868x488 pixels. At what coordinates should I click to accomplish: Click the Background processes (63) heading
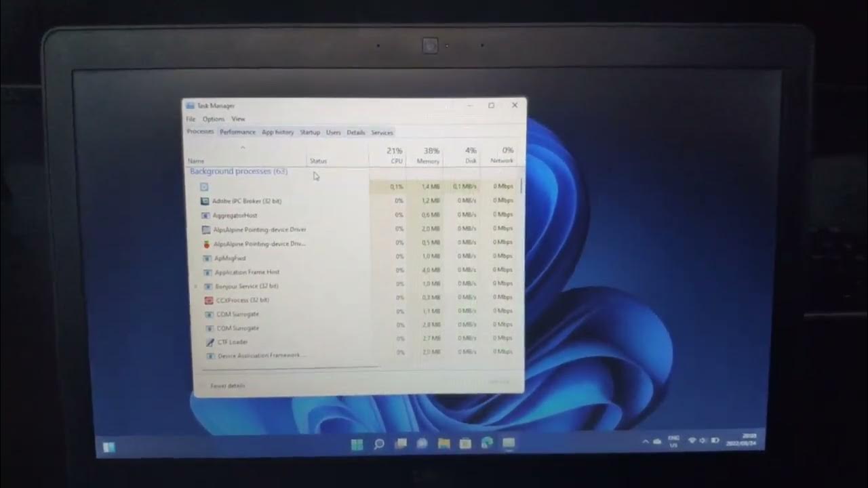239,171
